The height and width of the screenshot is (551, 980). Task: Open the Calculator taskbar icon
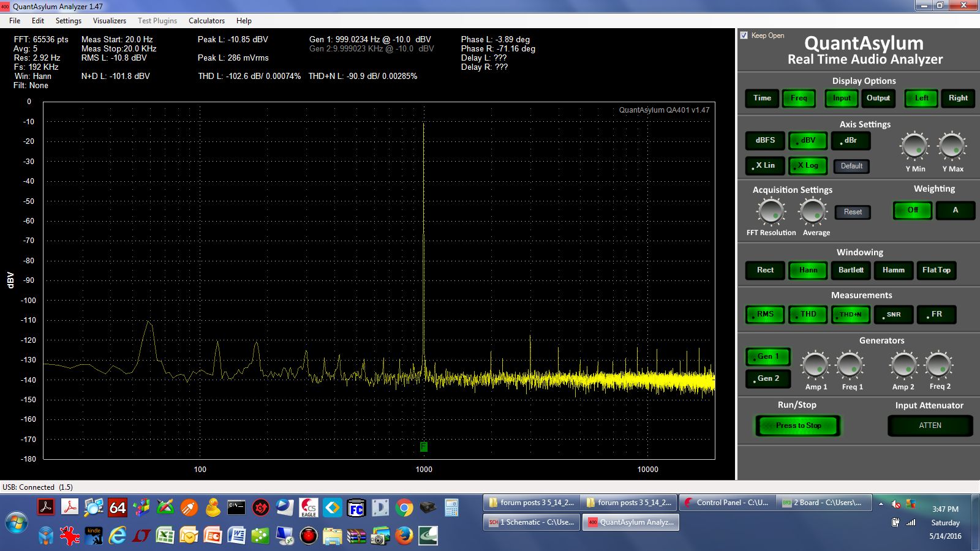[451, 508]
